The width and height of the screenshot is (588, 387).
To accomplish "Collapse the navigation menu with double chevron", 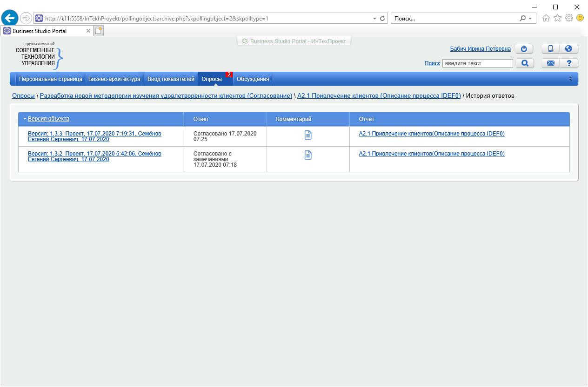I will coord(570,79).
